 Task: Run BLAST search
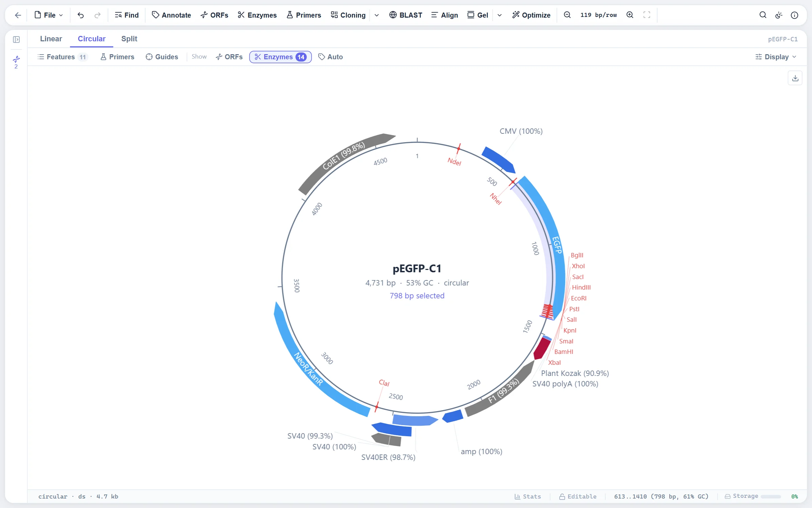(406, 15)
